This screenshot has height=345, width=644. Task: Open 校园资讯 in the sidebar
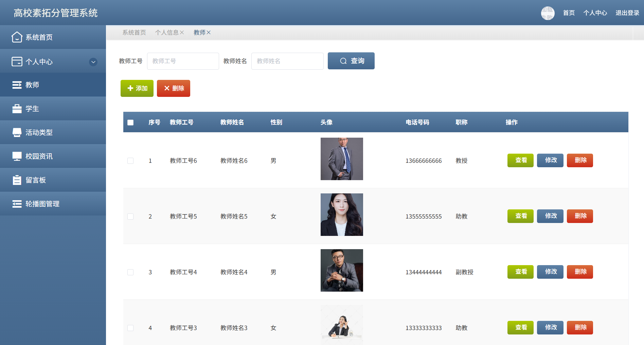point(53,156)
